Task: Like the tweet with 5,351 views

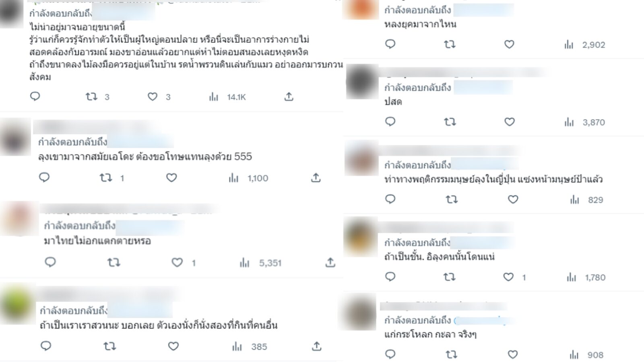Action: pos(177,262)
